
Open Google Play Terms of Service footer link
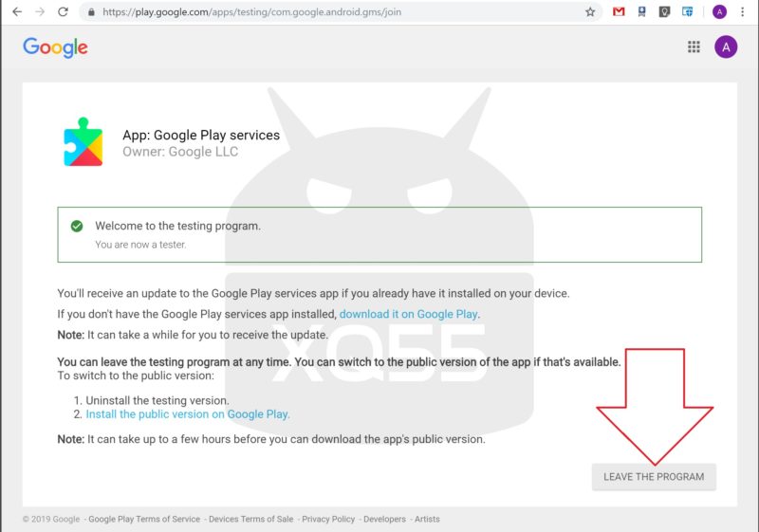(144, 519)
